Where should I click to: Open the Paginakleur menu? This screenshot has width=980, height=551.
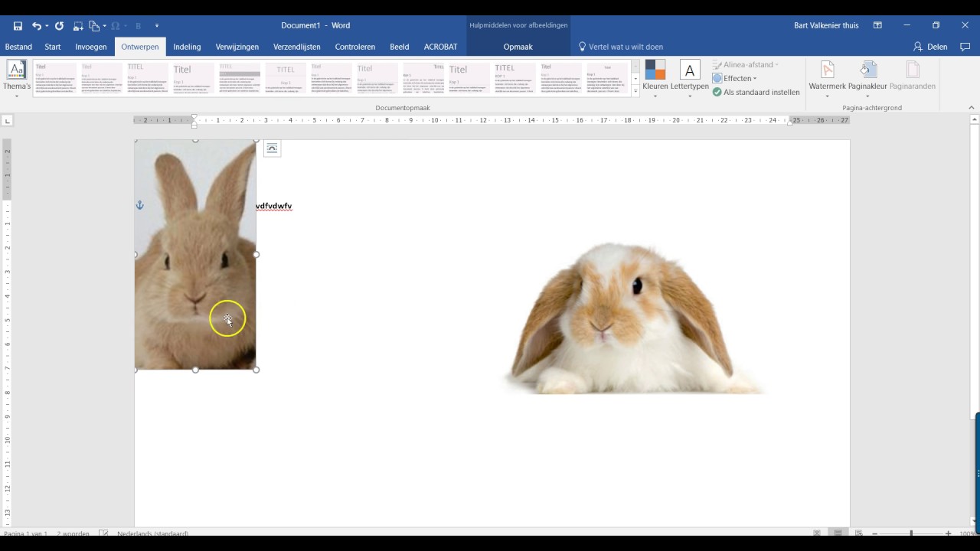(867, 80)
